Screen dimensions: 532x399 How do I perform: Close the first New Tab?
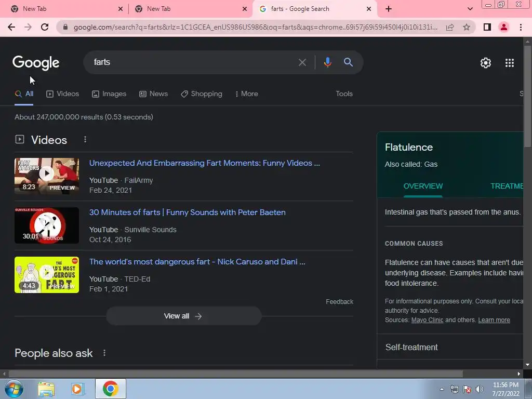click(121, 9)
